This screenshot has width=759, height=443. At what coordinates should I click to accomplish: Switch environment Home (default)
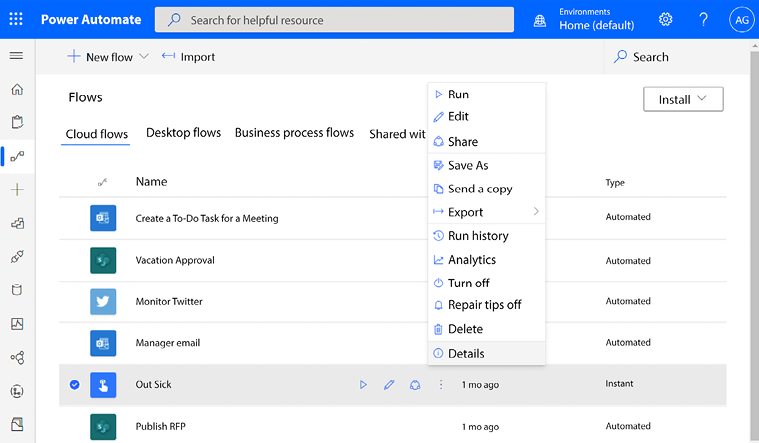(596, 25)
